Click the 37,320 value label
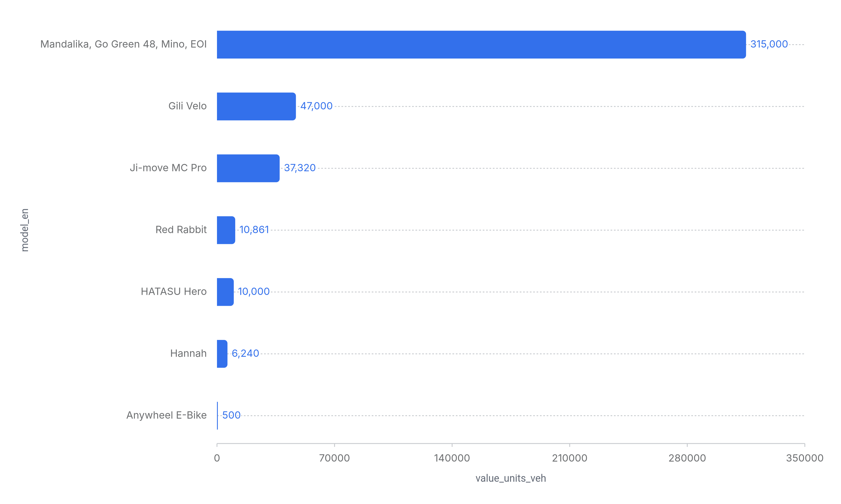The image size is (841, 504). point(299,168)
